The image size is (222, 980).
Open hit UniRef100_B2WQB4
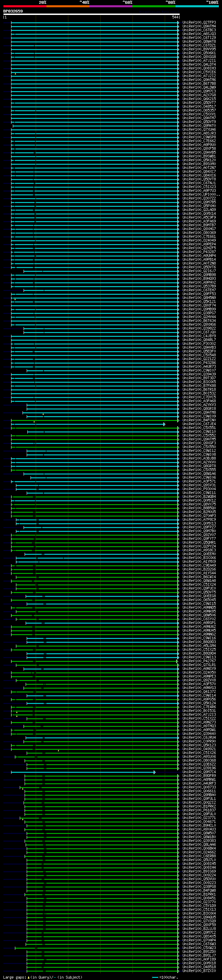coord(199,496)
